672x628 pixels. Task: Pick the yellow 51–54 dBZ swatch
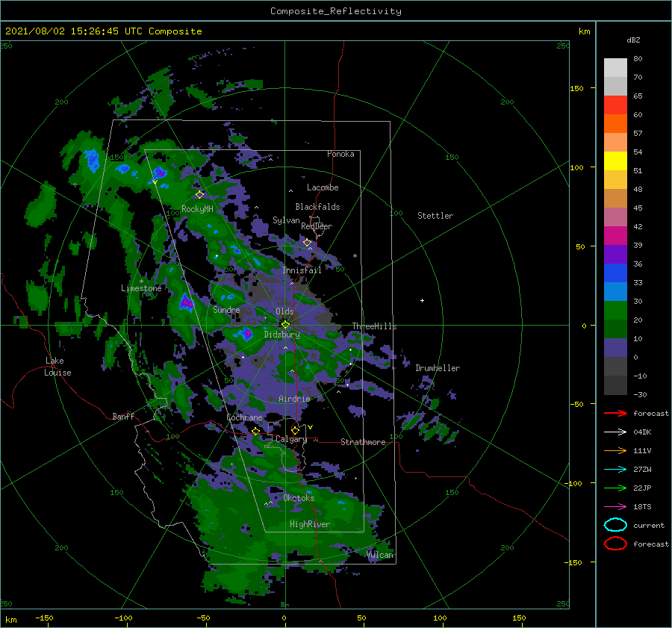[x=615, y=161]
